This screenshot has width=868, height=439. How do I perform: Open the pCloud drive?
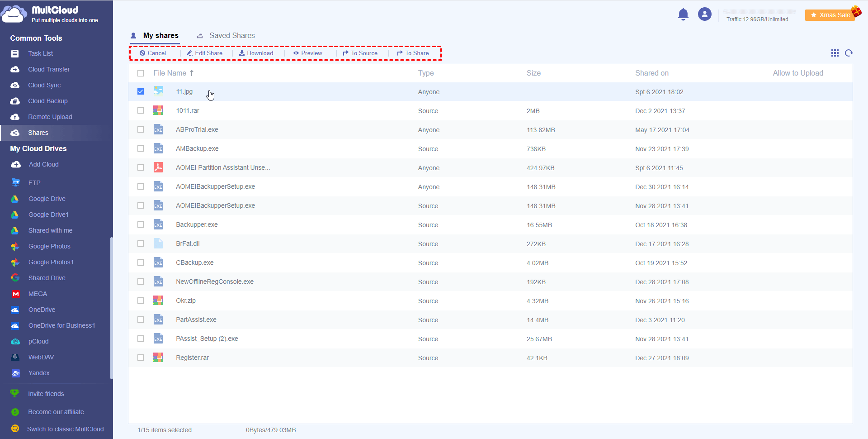coord(38,341)
